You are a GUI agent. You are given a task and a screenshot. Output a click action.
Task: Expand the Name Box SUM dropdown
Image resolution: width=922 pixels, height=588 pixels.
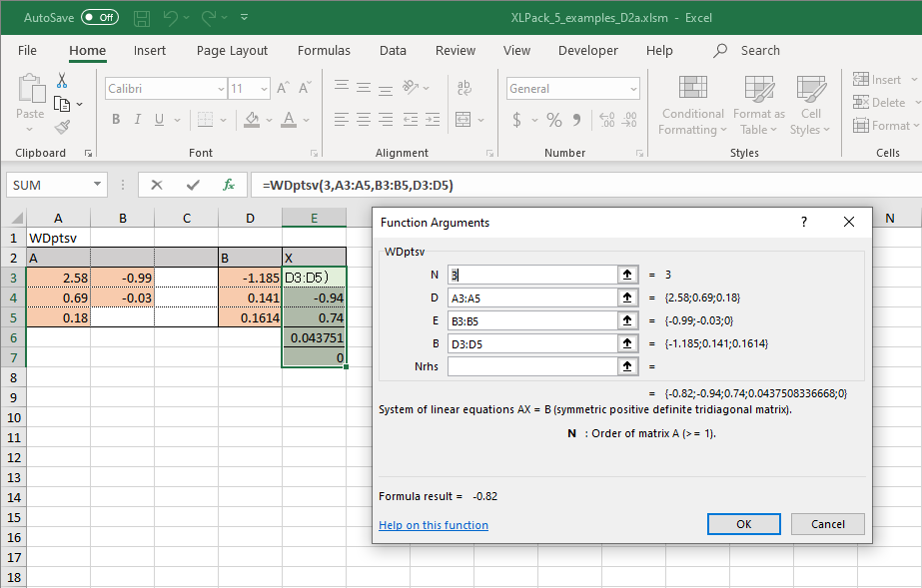click(x=97, y=185)
